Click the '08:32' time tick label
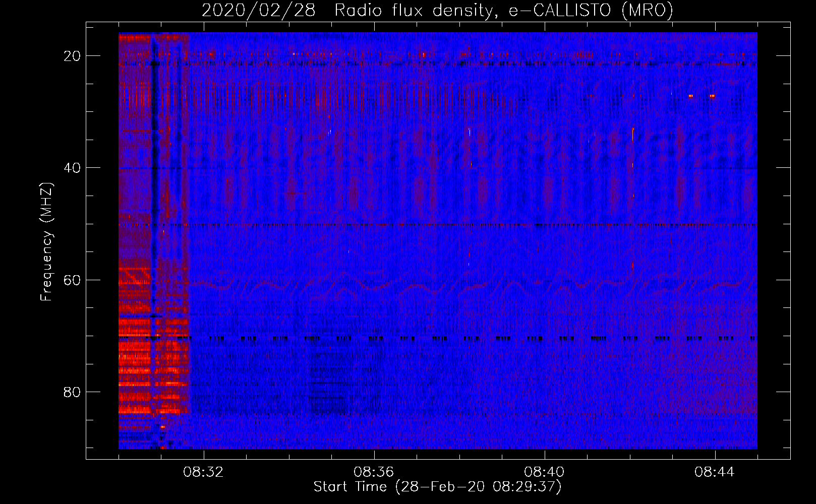The height and width of the screenshot is (504, 816). [x=203, y=472]
